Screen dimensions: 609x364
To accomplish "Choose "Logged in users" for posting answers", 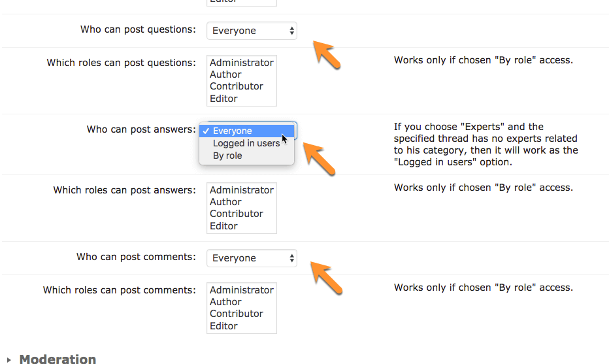I will click(x=246, y=143).
